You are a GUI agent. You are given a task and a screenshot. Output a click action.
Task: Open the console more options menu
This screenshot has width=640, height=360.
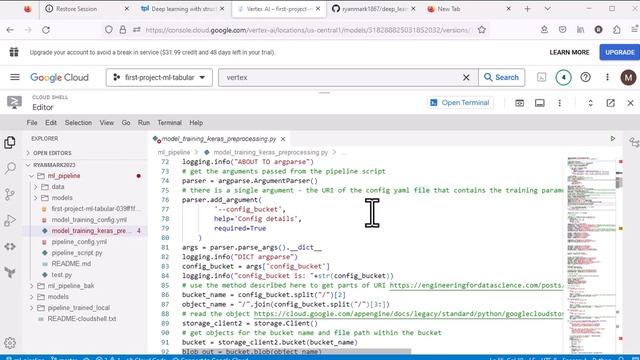tap(607, 77)
